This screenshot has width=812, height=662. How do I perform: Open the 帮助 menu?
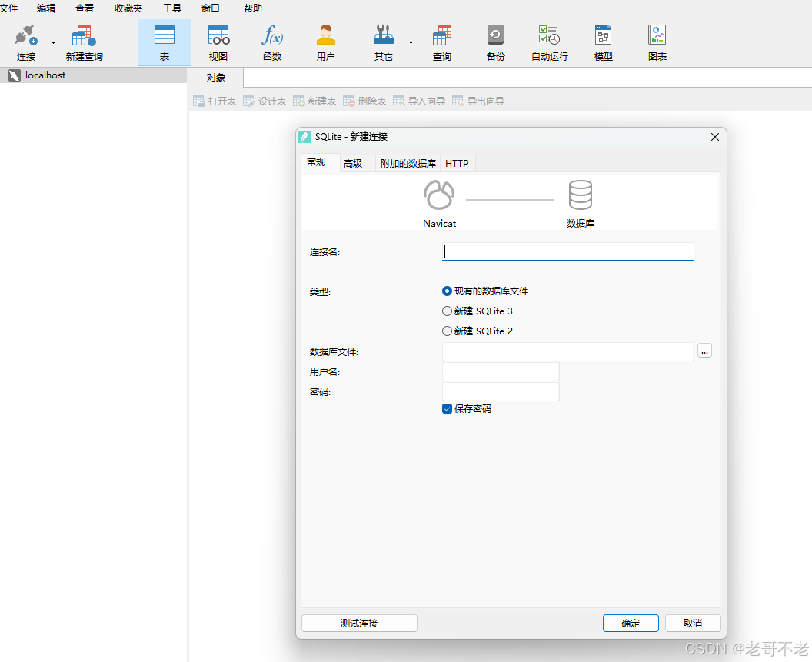tap(253, 8)
